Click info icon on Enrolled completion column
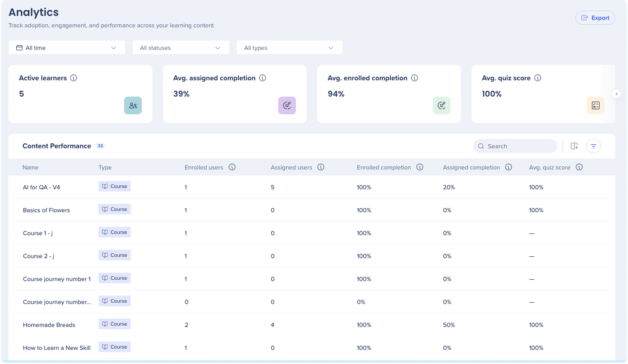The image size is (628, 364). 420,167
